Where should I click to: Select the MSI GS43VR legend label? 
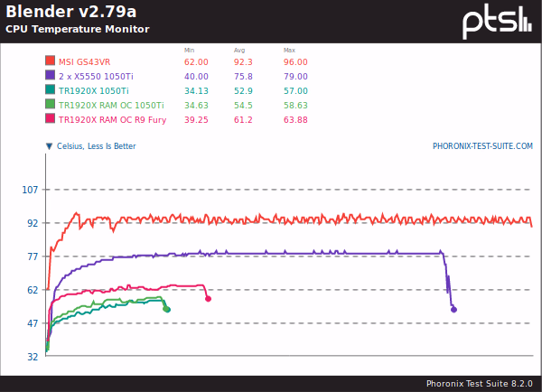[x=91, y=62]
